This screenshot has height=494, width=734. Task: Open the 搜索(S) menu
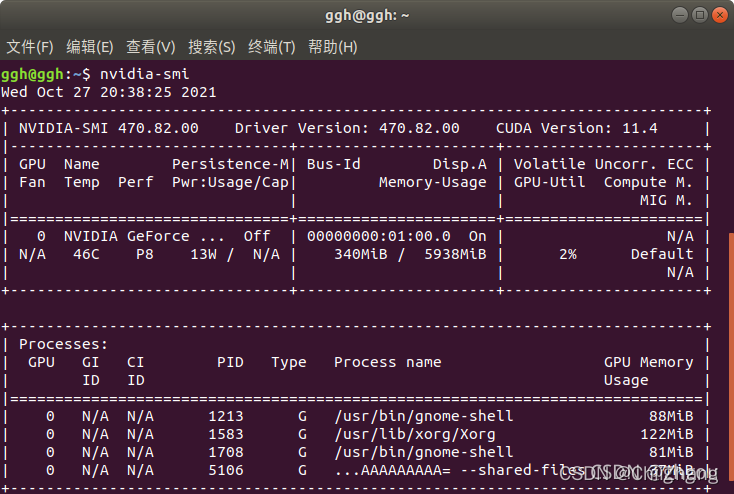pyautogui.click(x=212, y=47)
